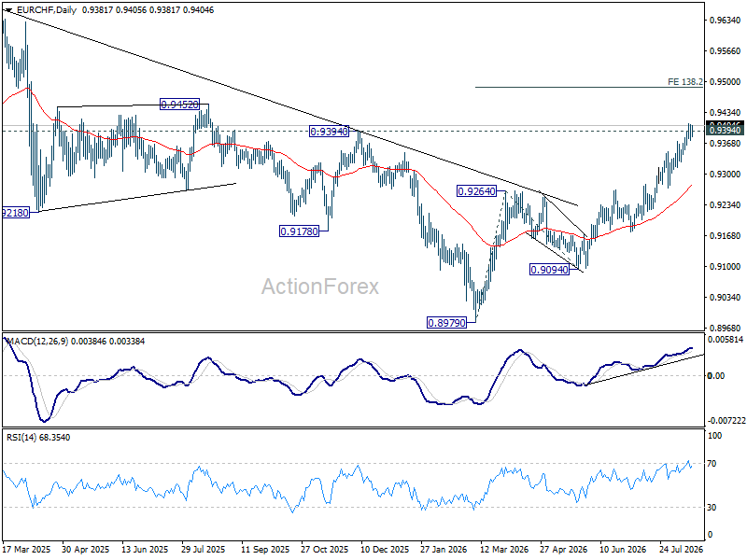This screenshot has height=560, width=747.
Task: Select 0.92340 on the price scale
Action: 726,204
